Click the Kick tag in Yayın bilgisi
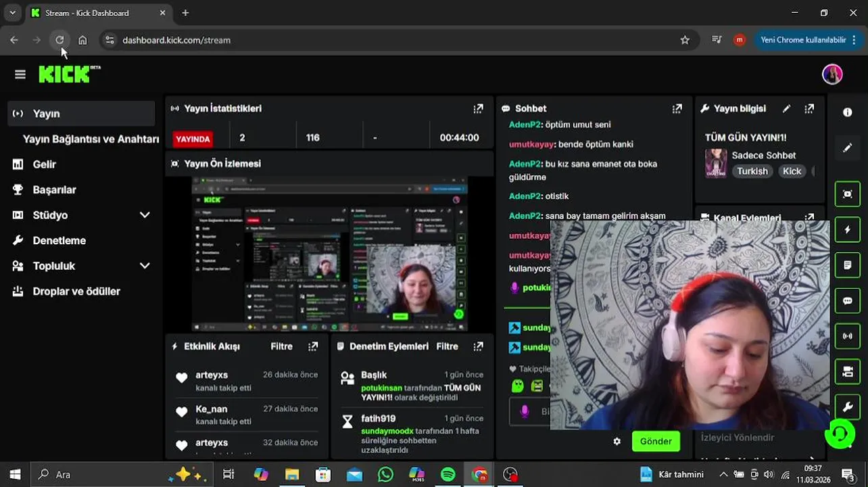868x487 pixels. coord(792,171)
